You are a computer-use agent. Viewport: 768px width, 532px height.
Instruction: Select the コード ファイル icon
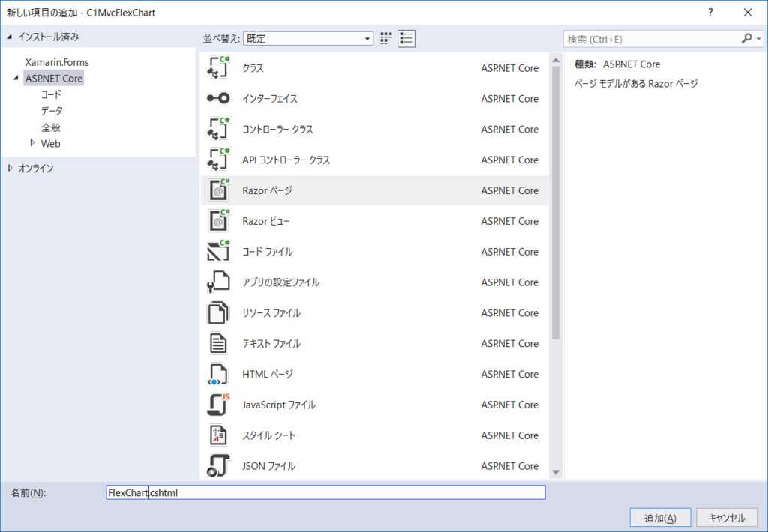coord(218,252)
